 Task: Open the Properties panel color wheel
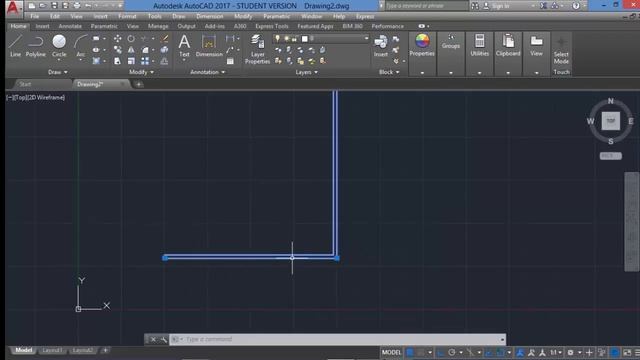pos(422,41)
